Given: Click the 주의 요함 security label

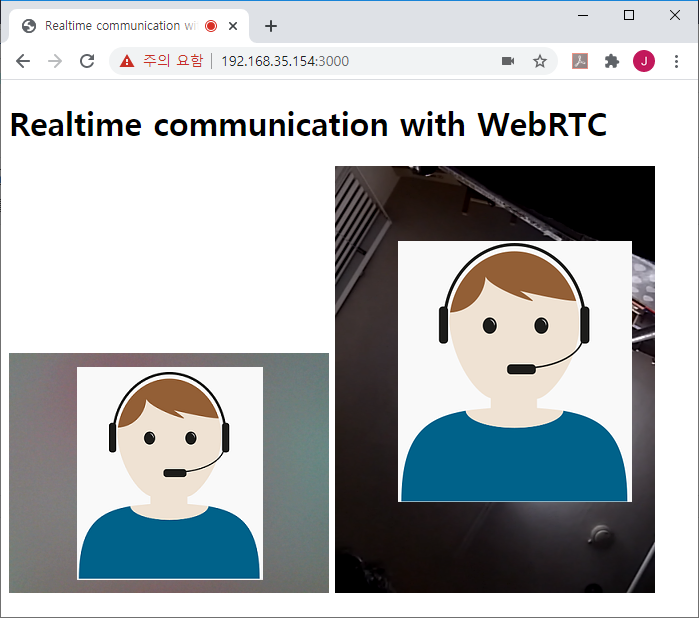Looking at the screenshot, I should 173,61.
